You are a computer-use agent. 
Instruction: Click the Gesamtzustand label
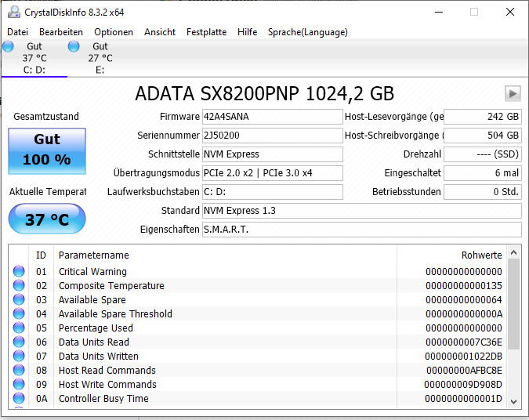point(46,117)
